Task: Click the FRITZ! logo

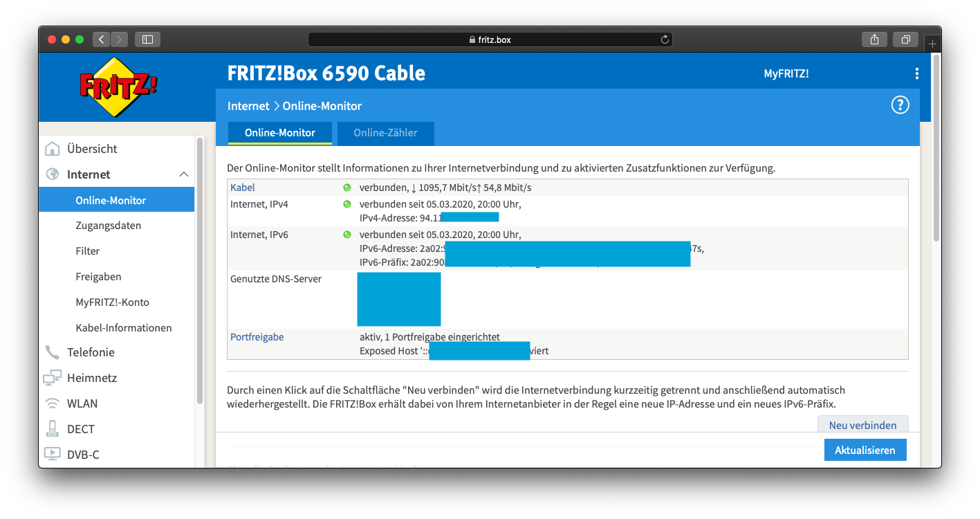Action: 118,86
